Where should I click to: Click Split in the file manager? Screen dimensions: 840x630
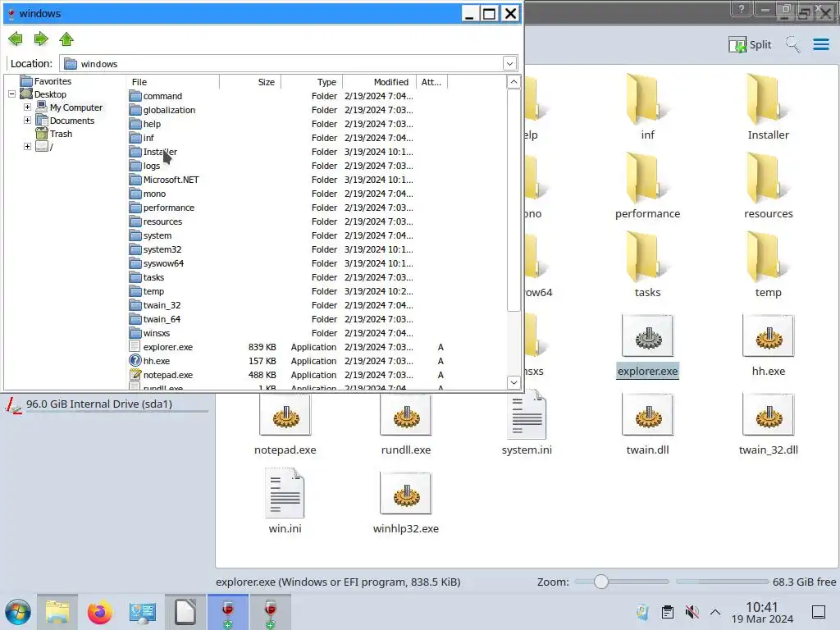point(750,44)
